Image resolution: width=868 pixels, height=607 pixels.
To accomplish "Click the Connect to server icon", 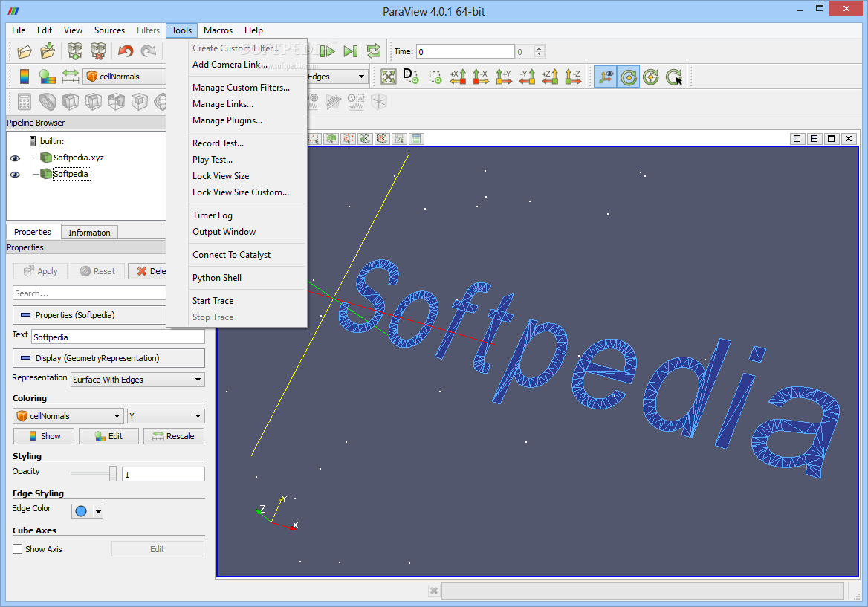I will 75,51.
